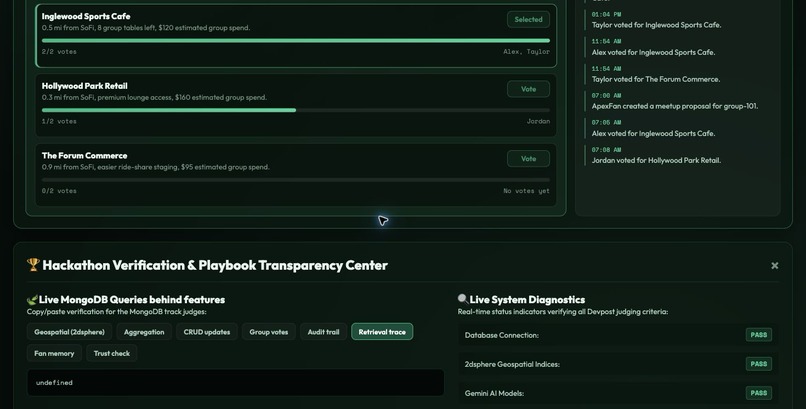Click the '2dsphere Geospatial Indices:' label
Image resolution: width=806 pixels, height=409 pixels.
(512, 364)
